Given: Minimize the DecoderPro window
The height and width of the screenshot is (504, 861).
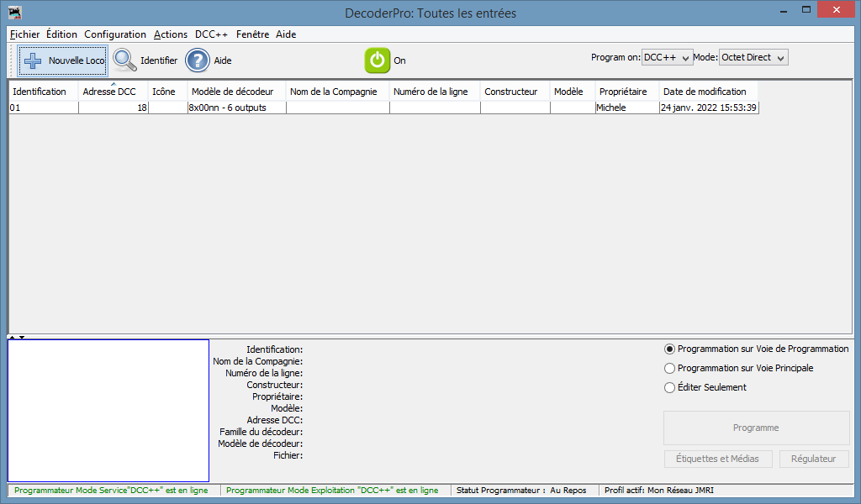Looking at the screenshot, I should (x=784, y=10).
